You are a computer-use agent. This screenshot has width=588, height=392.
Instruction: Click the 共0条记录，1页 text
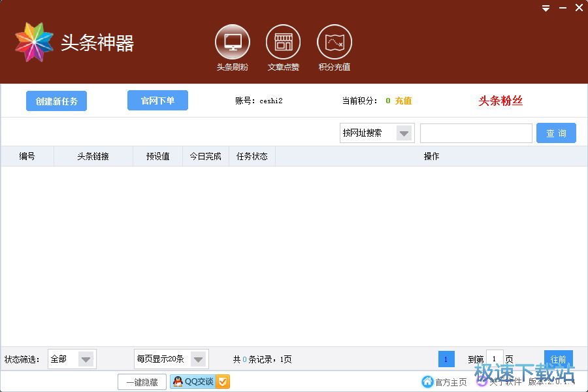(262, 359)
